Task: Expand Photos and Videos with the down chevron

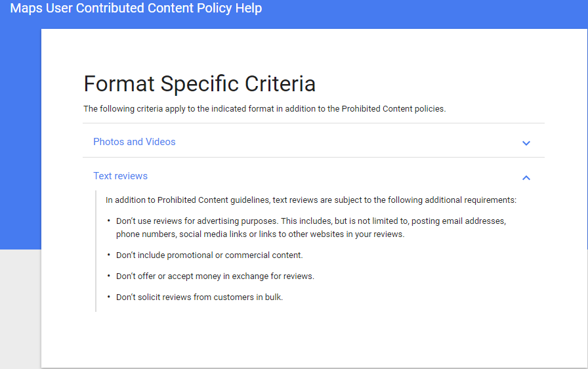Action: [526, 143]
